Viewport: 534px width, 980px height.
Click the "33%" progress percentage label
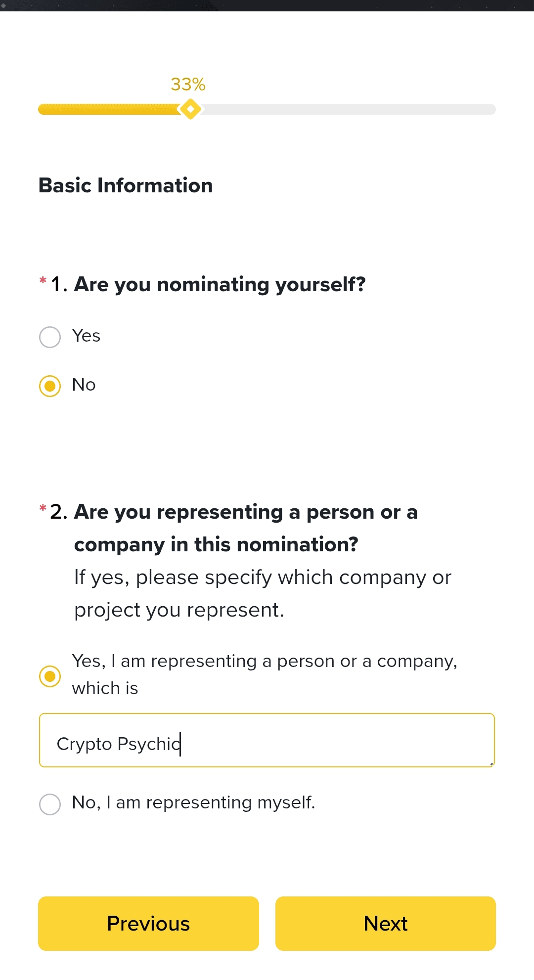(188, 85)
